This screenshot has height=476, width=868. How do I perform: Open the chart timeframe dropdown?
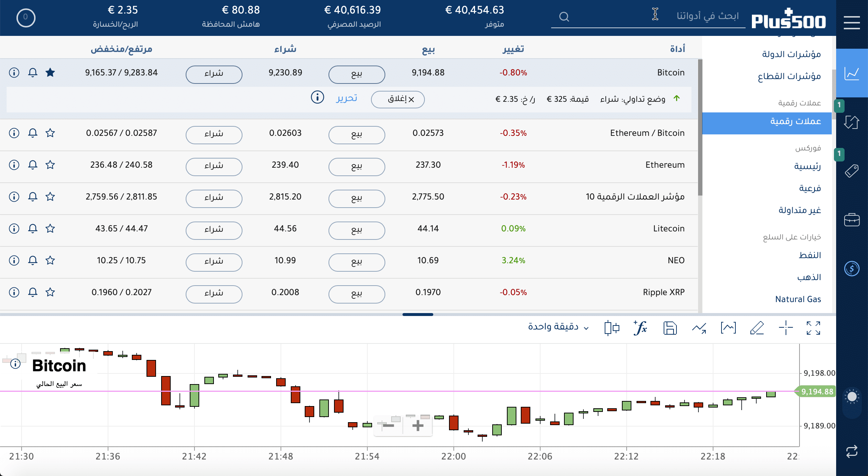click(x=558, y=327)
